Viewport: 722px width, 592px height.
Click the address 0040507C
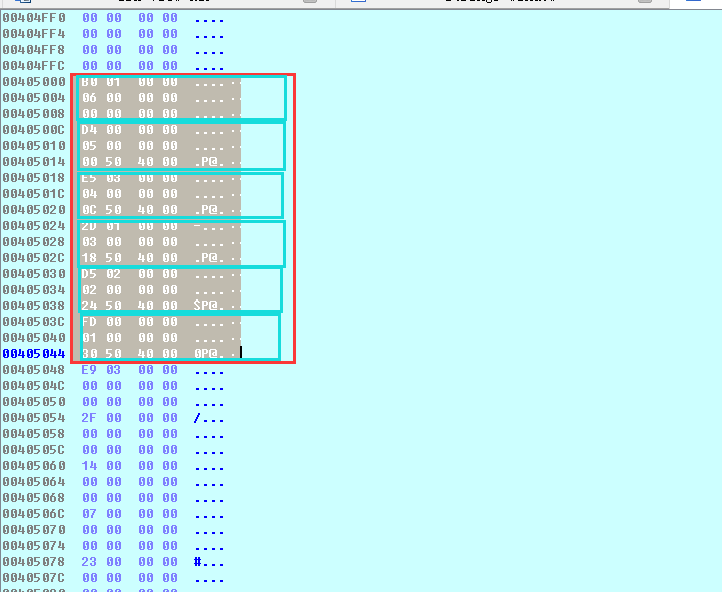(34, 578)
